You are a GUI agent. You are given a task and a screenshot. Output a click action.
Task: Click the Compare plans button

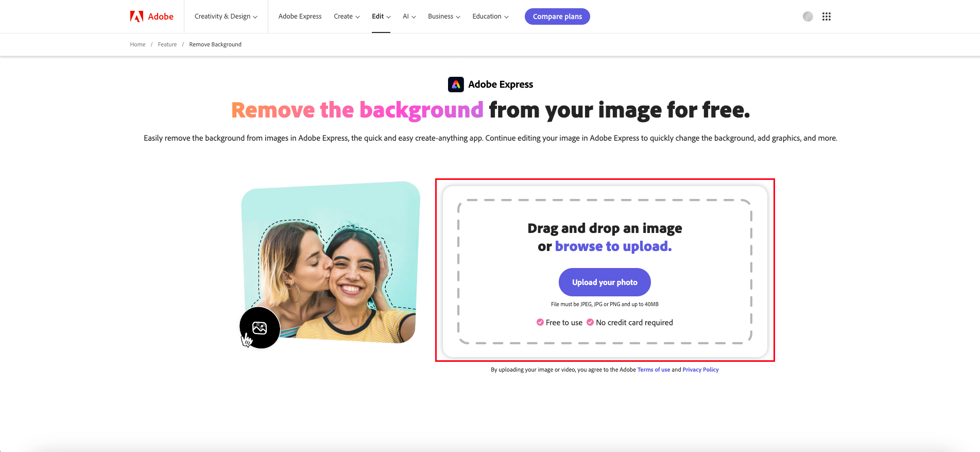[557, 16]
